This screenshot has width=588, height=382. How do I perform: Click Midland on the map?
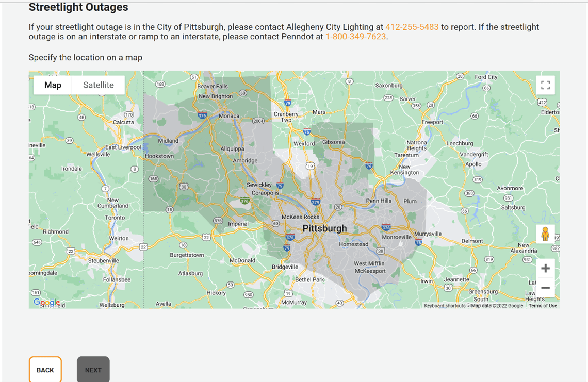[168, 141]
